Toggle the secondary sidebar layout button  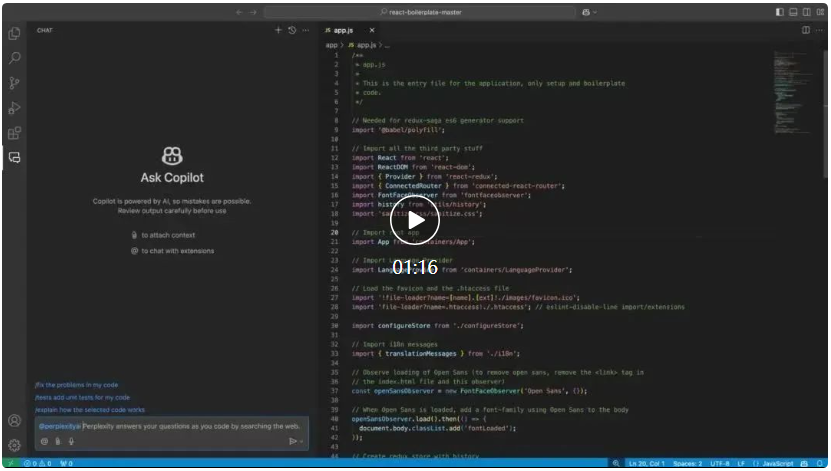point(806,12)
